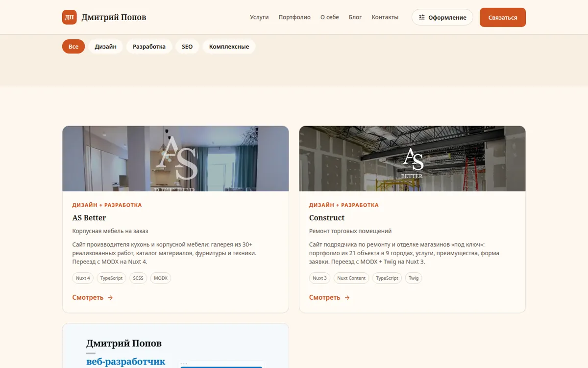Click the SCSS tag
Image resolution: width=588 pixels, height=368 pixels.
pos(138,278)
